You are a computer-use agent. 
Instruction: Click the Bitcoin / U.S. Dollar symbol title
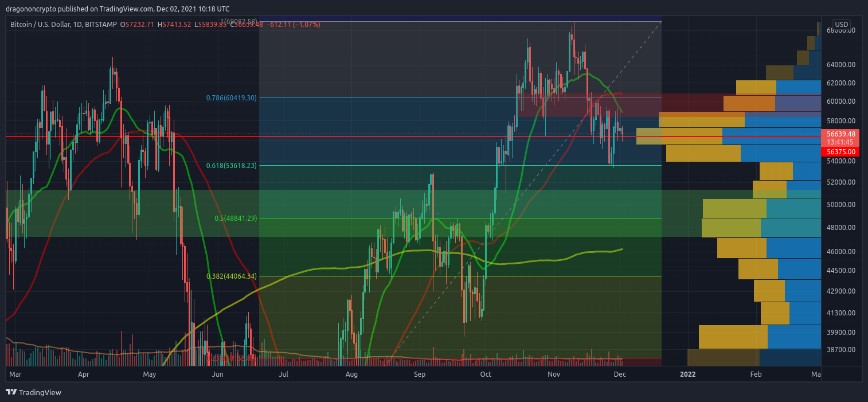tap(45, 25)
